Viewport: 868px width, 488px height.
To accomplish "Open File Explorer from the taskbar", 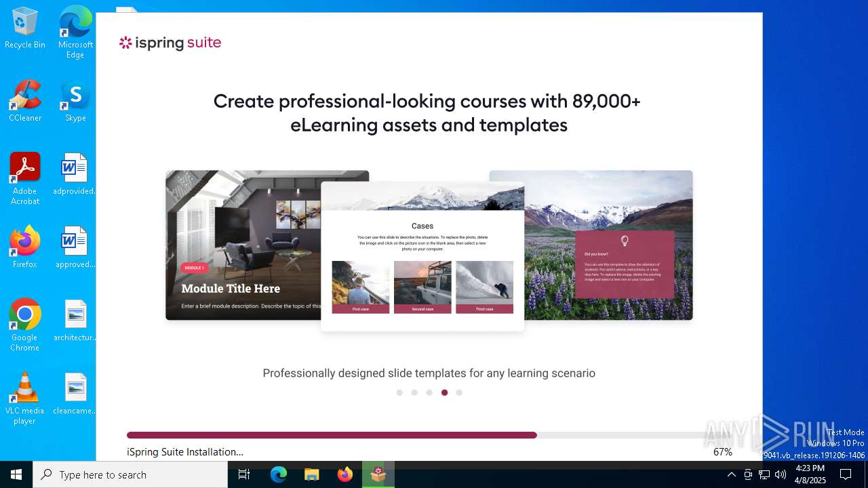I will (312, 474).
